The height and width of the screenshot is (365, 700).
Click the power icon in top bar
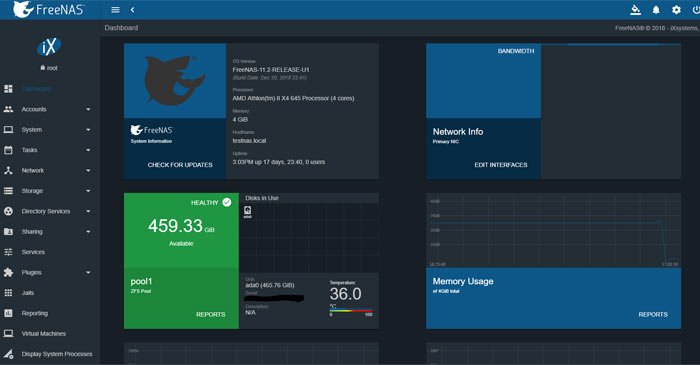click(696, 10)
